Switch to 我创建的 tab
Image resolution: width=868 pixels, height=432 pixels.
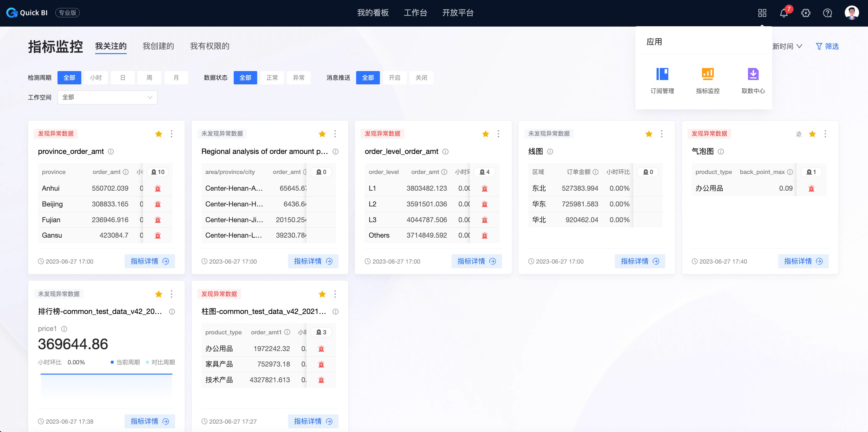[158, 46]
